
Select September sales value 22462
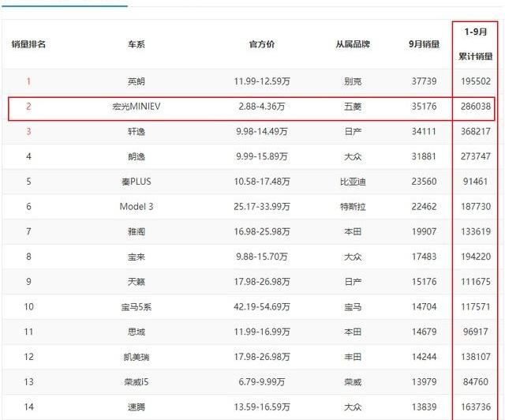pyautogui.click(x=425, y=207)
